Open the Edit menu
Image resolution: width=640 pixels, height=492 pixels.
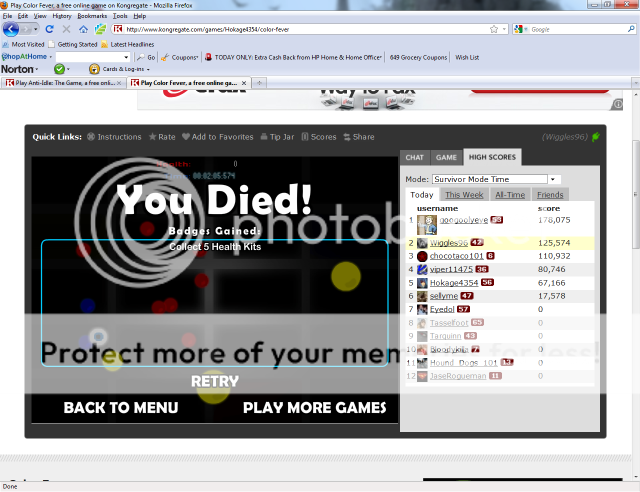point(23,16)
